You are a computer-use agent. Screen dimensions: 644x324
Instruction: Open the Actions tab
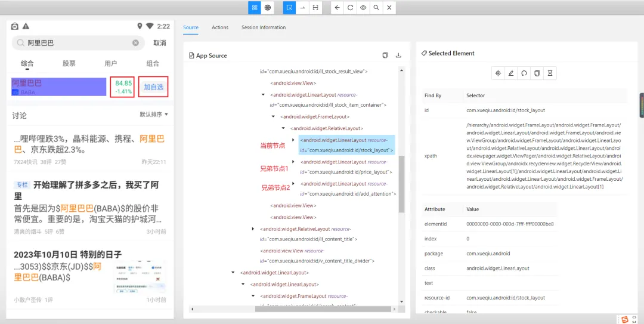[x=219, y=27]
